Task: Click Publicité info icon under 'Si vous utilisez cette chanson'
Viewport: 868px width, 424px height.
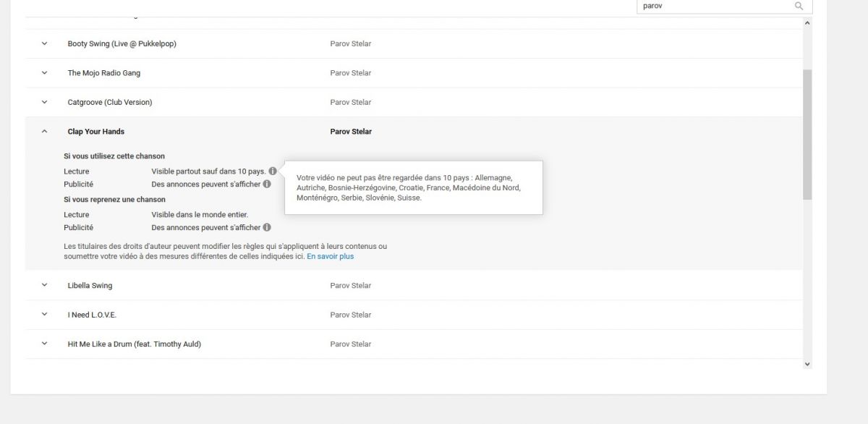Action: pyautogui.click(x=267, y=185)
